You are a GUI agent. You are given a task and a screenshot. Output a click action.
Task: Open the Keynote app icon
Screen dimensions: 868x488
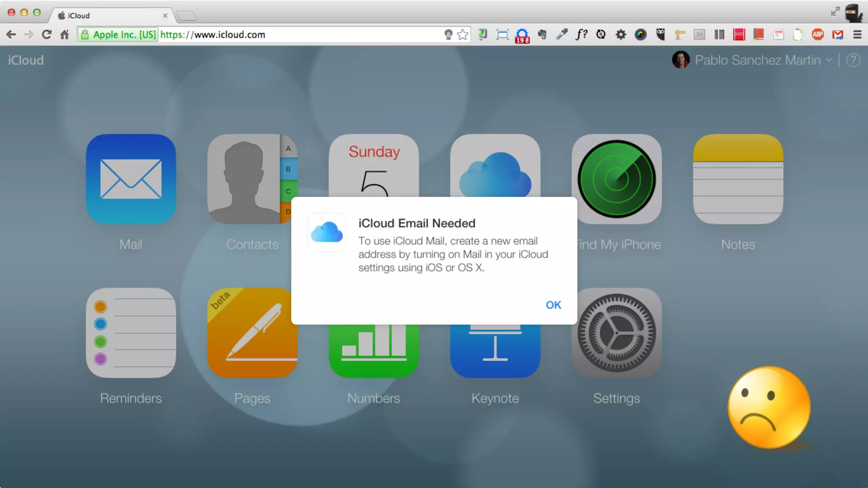point(495,352)
